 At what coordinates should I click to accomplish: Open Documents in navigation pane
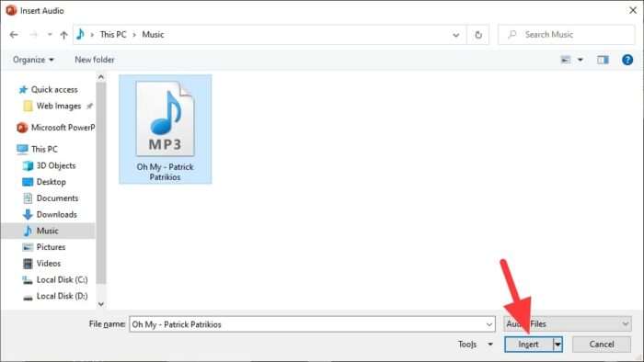pos(57,198)
